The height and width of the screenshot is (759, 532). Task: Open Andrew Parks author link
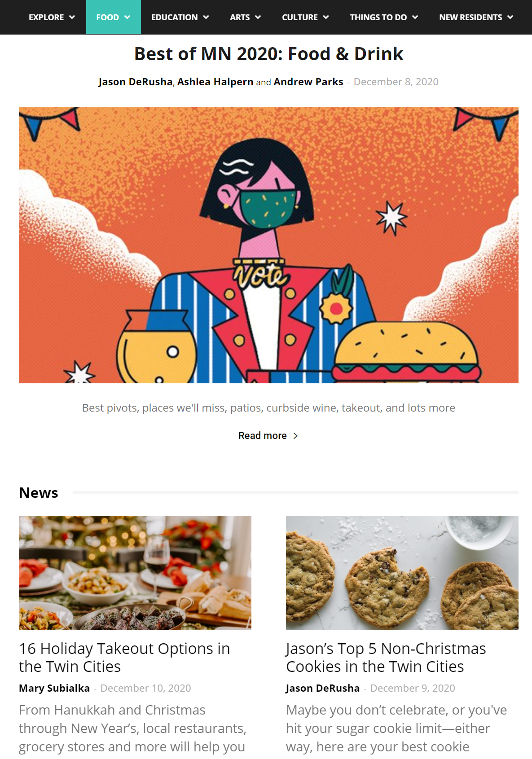[308, 82]
